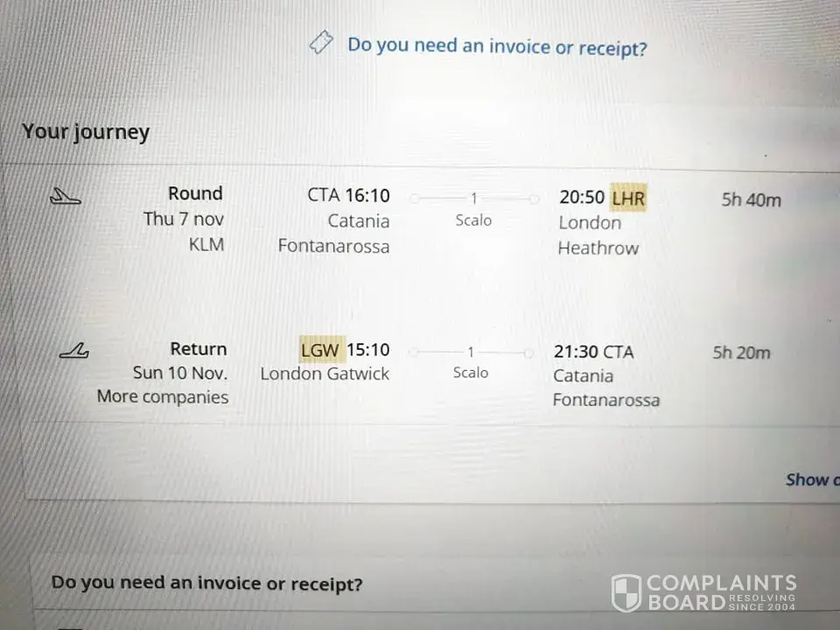Click the Complaints Board shield logo
Viewport: 840px width, 630px height.
pos(626,592)
